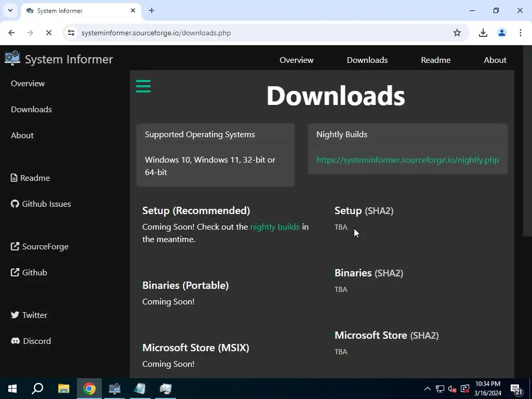
Task: Click the Chrome taskbar icon
Action: tap(89, 389)
